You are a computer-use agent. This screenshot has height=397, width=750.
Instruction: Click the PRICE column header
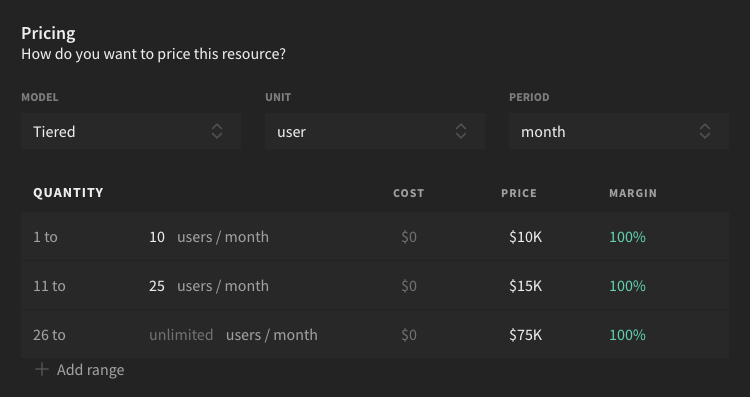pos(519,193)
